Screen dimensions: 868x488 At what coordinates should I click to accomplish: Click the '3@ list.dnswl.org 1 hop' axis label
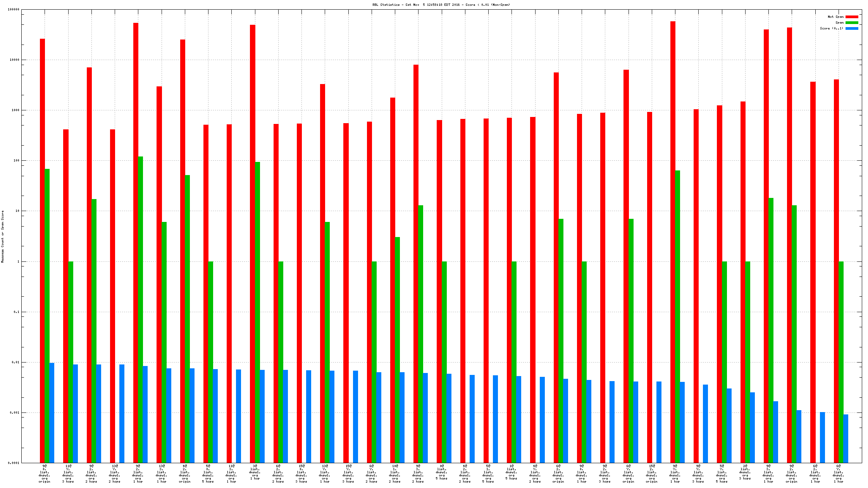[255, 472]
